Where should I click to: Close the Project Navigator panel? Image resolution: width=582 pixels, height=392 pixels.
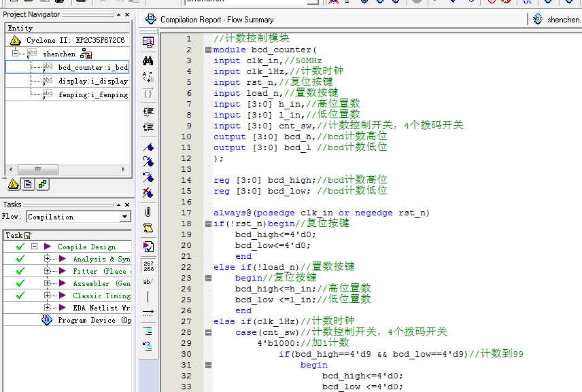pos(126,14)
